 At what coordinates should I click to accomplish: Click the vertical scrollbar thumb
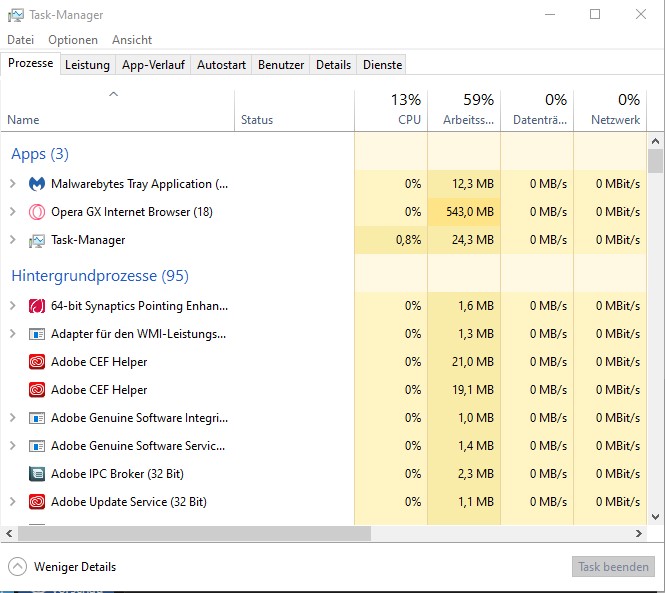655,161
